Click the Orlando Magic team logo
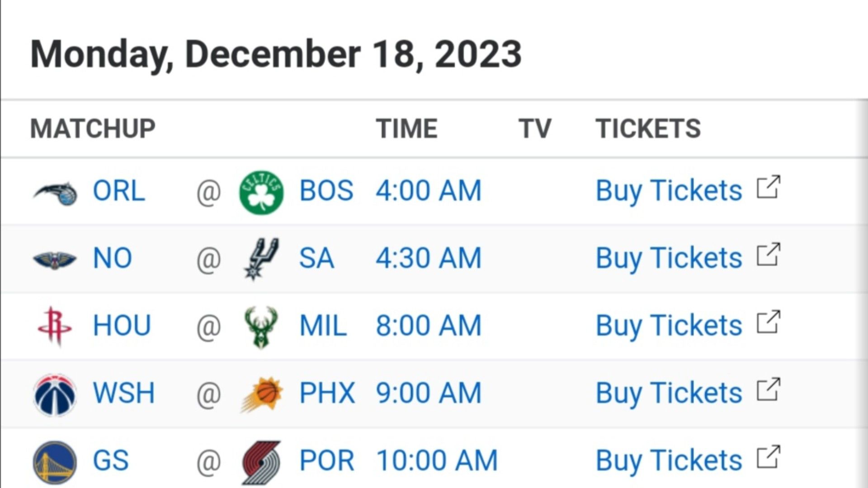 [55, 193]
